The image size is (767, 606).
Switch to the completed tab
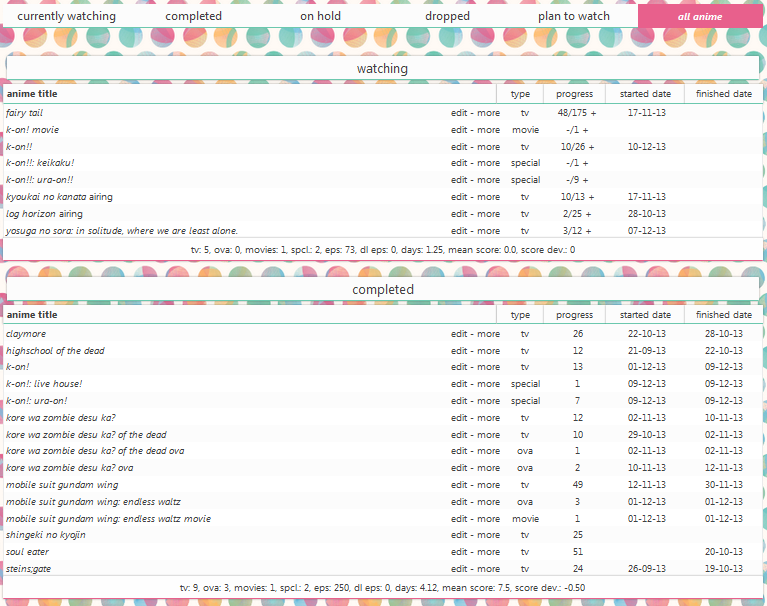193,16
